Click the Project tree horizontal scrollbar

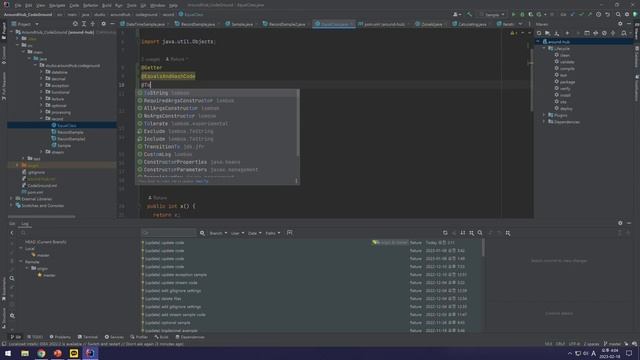42,216
